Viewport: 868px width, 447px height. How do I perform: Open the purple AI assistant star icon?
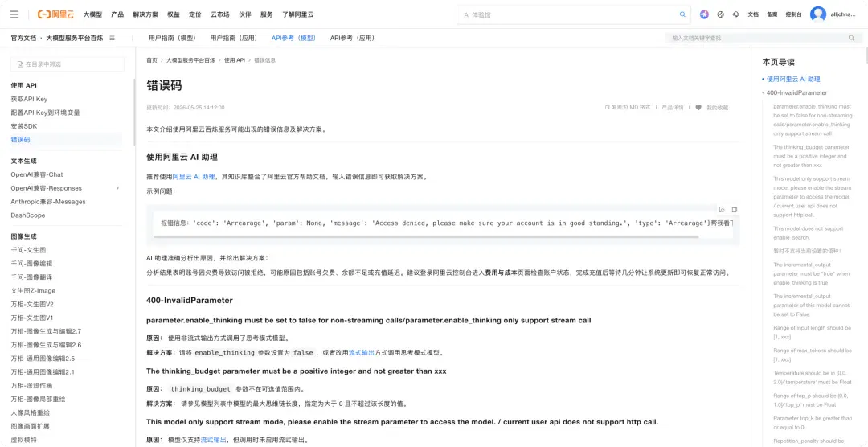click(704, 15)
